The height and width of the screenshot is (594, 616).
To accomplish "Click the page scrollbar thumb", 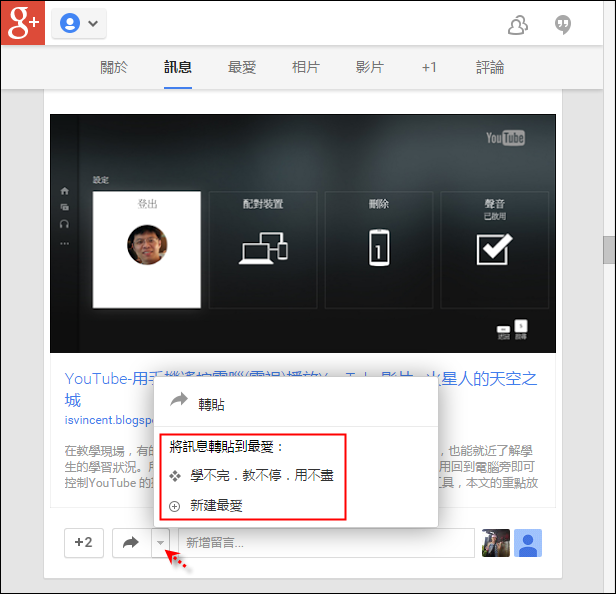I will click(x=609, y=250).
